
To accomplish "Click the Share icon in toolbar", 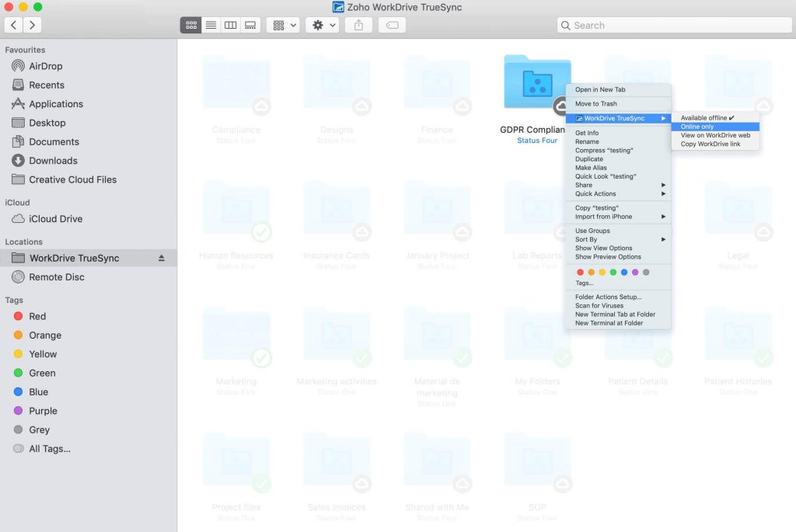I will click(358, 26).
